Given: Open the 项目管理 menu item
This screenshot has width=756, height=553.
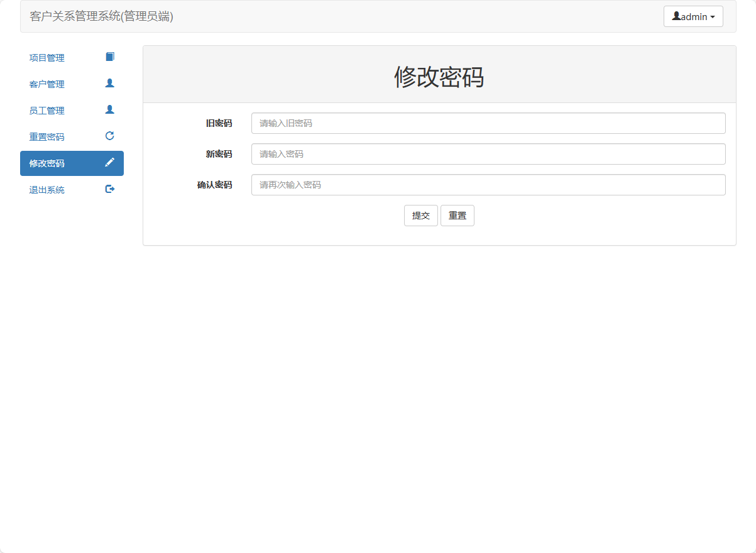Looking at the screenshot, I should click(46, 57).
